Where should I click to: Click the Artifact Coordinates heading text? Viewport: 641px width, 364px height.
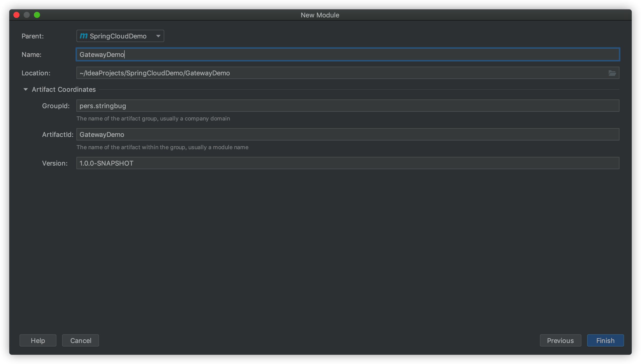click(64, 89)
